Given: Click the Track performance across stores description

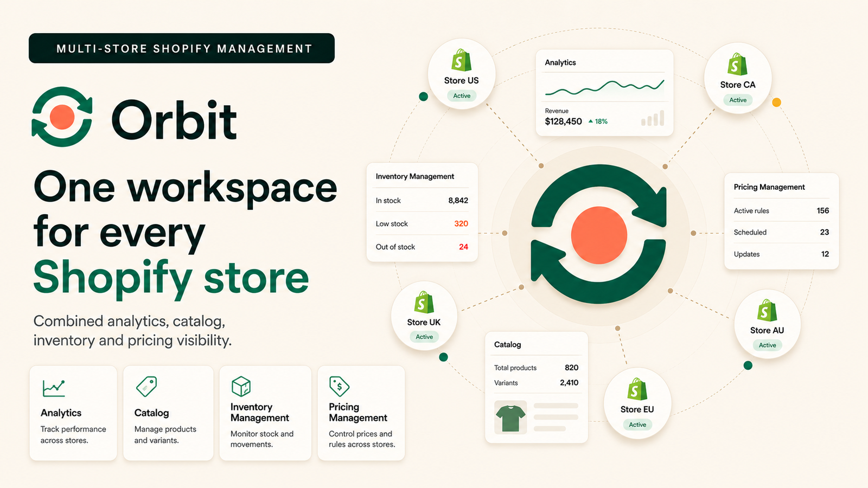Looking at the screenshot, I should [73, 435].
